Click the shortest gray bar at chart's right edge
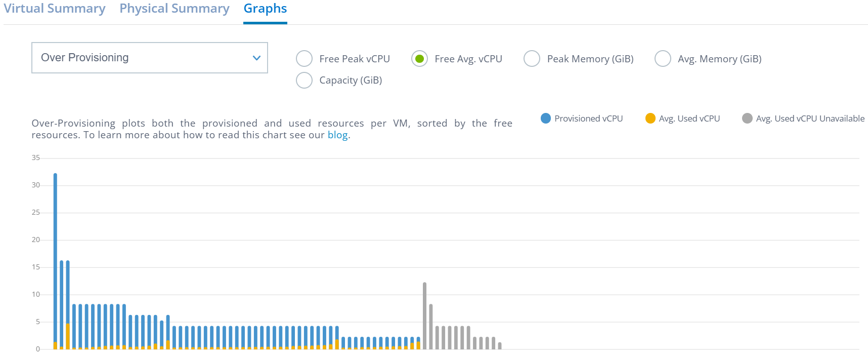Screen dimensions: 868x356 point(500,346)
